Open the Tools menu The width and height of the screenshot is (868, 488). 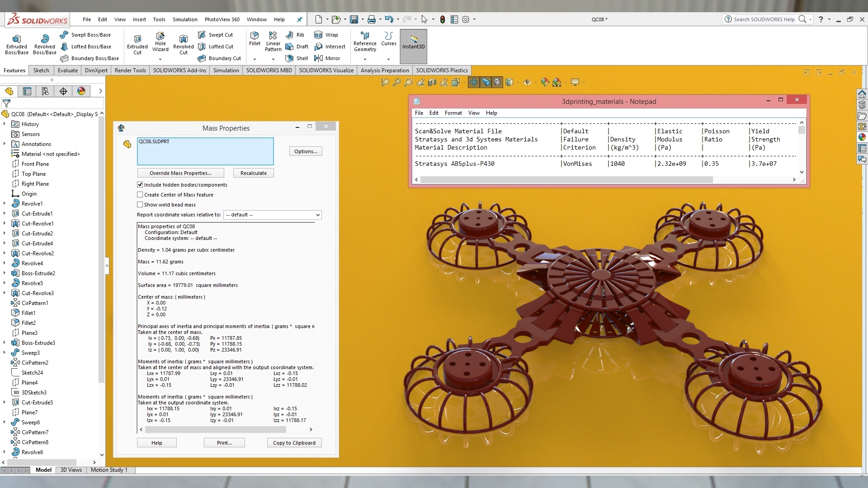[159, 19]
